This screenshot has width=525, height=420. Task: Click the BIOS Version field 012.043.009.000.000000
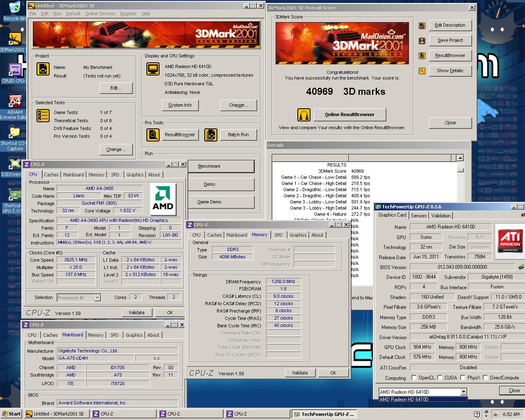[462, 267]
